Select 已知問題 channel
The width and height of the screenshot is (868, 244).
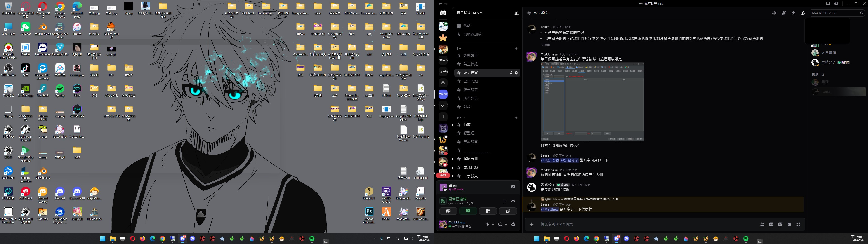click(x=487, y=81)
